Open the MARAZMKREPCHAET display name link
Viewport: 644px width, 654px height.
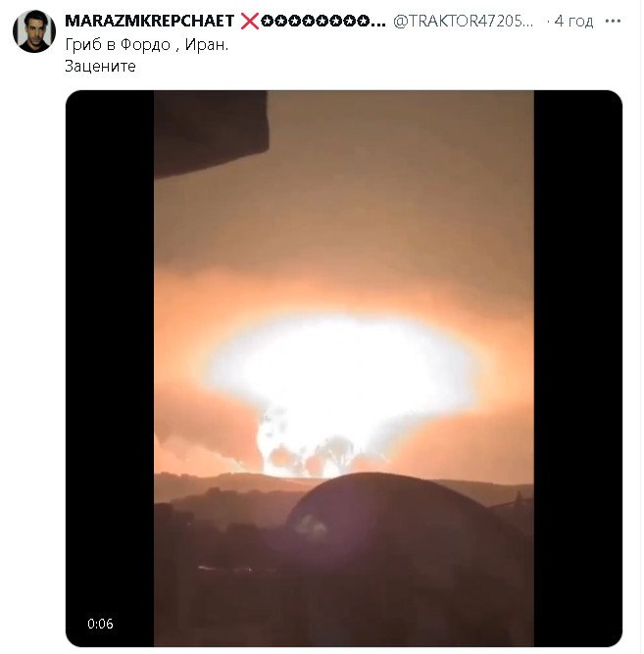tap(149, 22)
